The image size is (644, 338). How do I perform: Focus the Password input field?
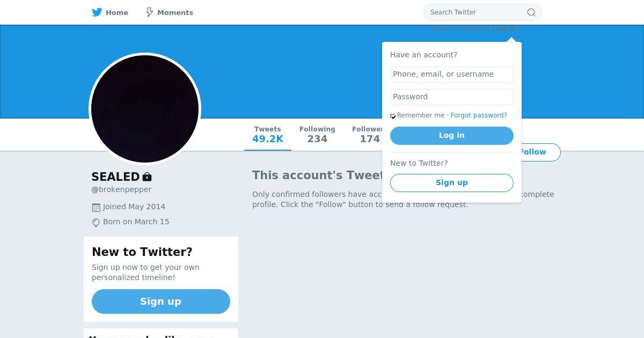452,97
